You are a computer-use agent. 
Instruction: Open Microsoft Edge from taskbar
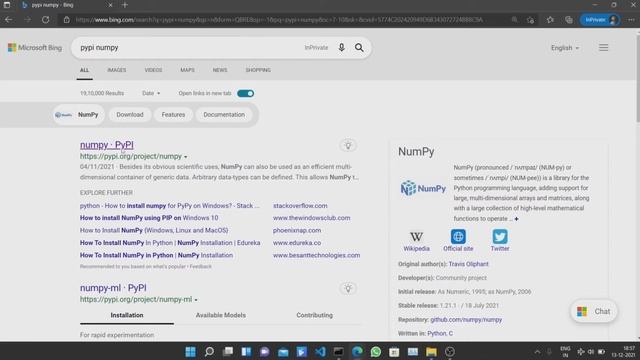pyautogui.click(x=357, y=351)
